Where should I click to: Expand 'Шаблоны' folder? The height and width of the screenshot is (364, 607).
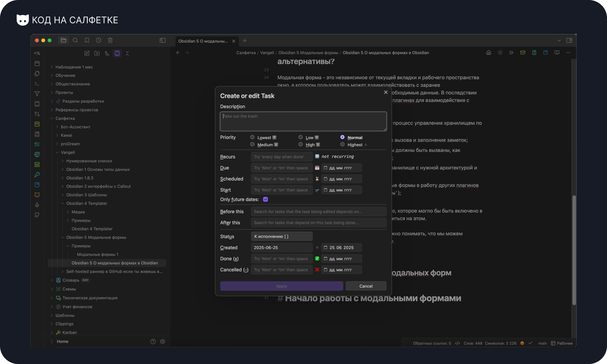(x=52, y=315)
